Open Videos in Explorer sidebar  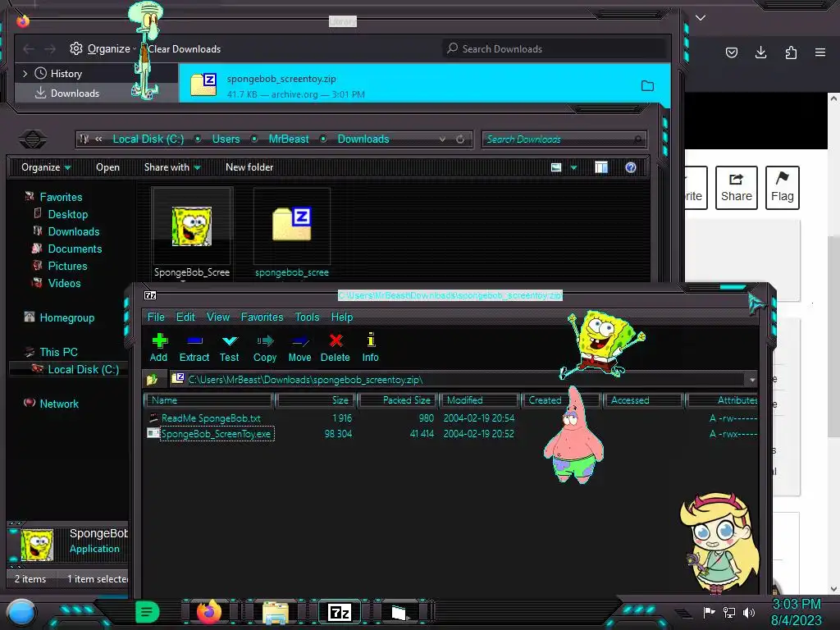pyautogui.click(x=64, y=283)
